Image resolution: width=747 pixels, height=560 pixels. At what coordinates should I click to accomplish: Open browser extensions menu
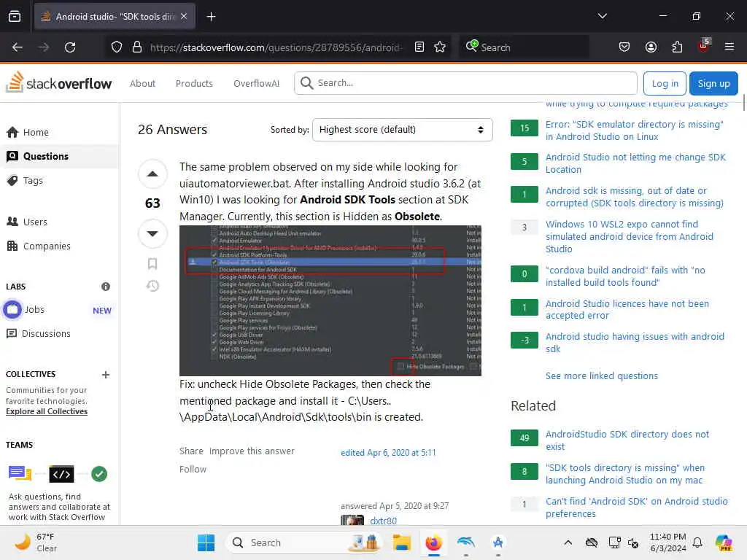[x=677, y=47]
